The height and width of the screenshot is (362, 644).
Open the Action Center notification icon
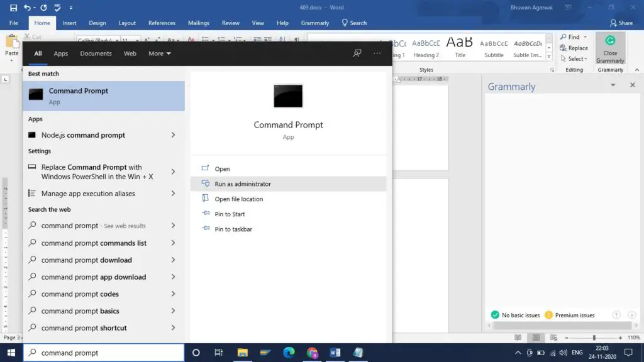628,353
